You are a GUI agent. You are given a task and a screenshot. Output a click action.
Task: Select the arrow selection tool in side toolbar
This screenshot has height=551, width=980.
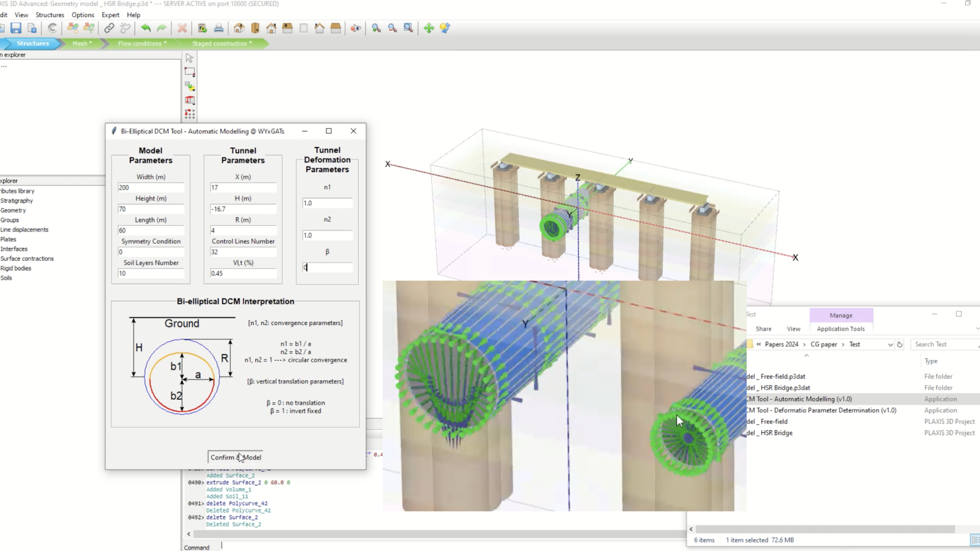190,58
